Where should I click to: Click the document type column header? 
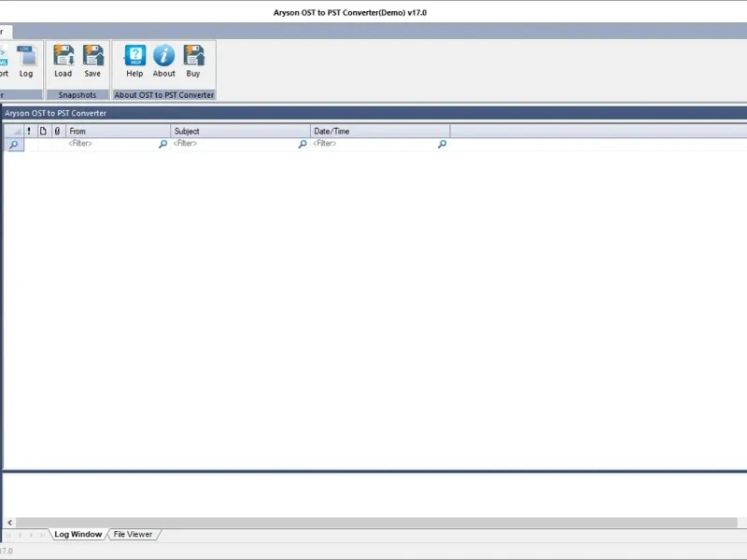pos(43,131)
